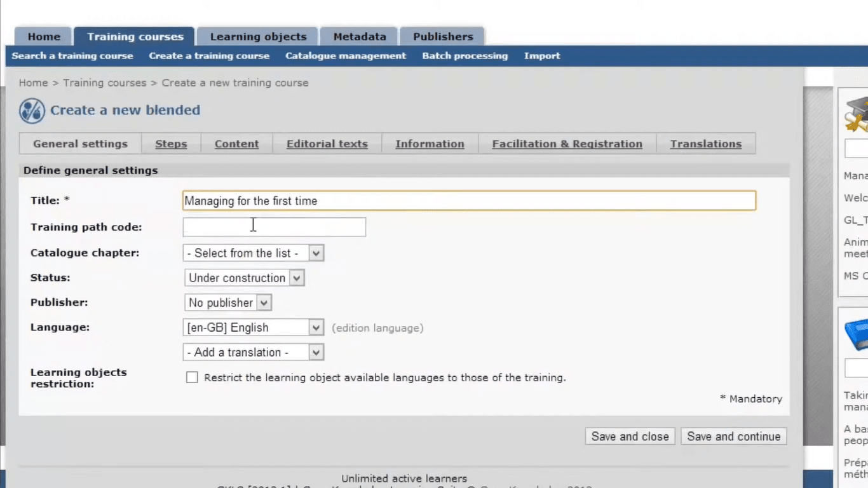Follow the Home breadcrumb link
The height and width of the screenshot is (488, 868).
33,83
